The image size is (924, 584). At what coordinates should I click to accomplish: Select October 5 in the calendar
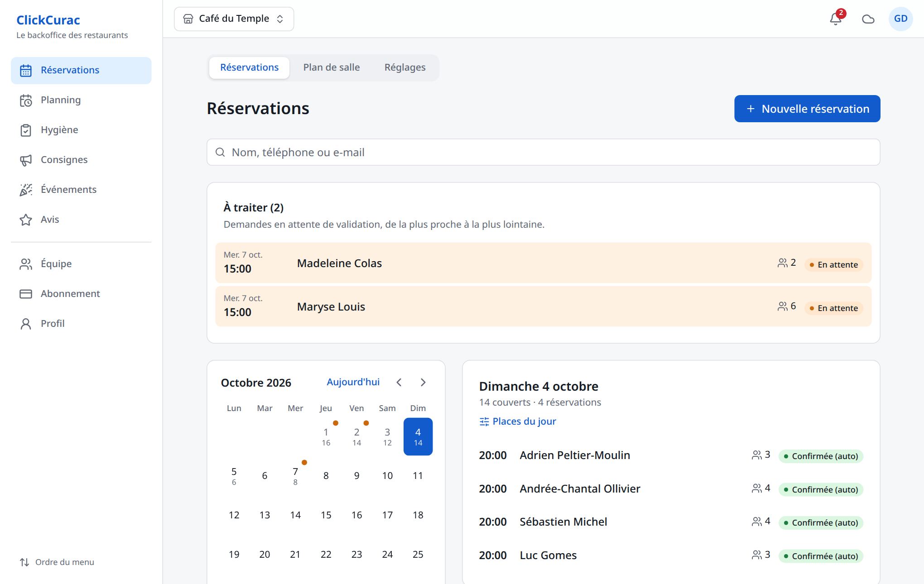234,476
